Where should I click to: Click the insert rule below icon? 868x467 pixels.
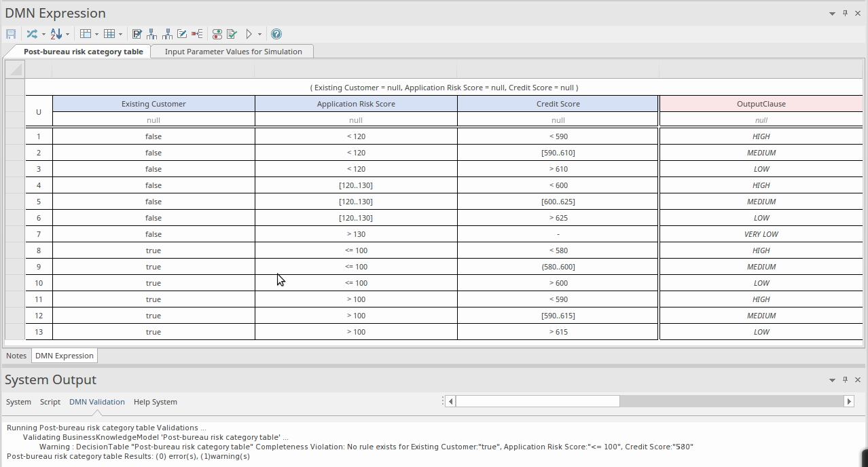pos(168,34)
